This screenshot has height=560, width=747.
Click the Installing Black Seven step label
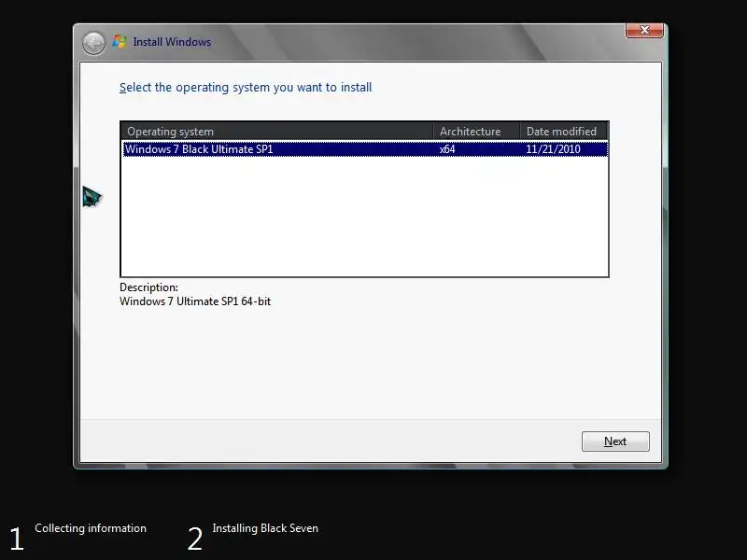tap(265, 528)
